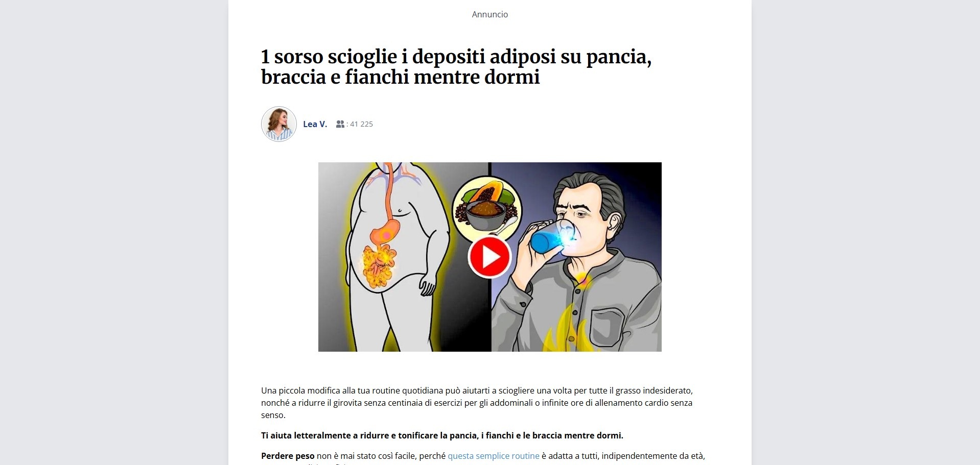The width and height of the screenshot is (980, 465).
Task: Click the bold sentence 'Ti aiuta letteralmente a ridurre'
Action: click(x=442, y=435)
